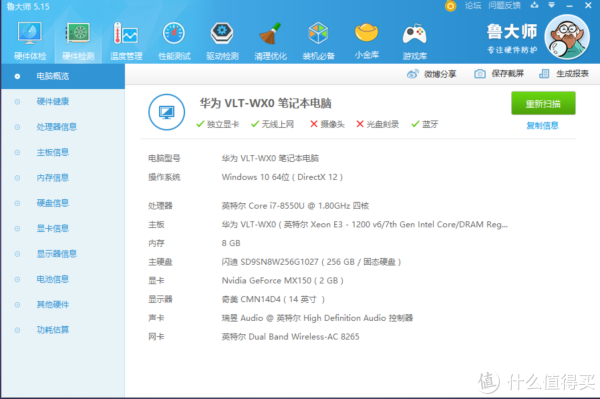Click 生成报表 generate report button
This screenshot has height=399, width=600.
564,73
